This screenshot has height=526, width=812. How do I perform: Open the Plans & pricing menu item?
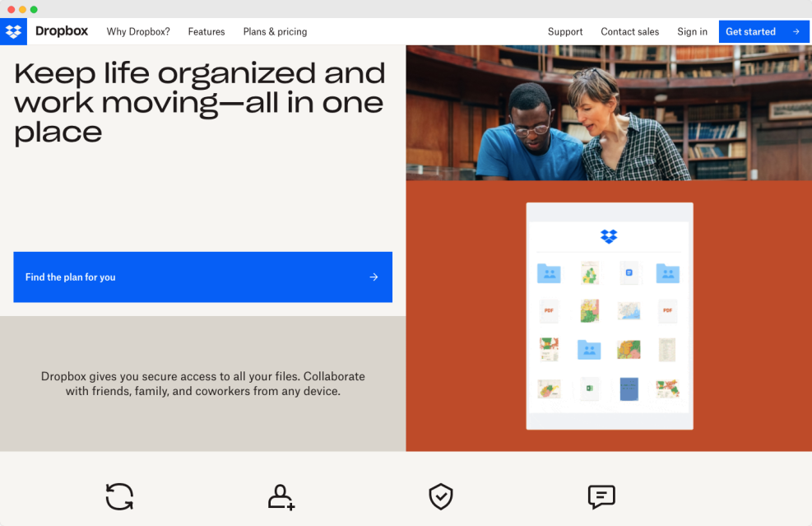coord(275,31)
